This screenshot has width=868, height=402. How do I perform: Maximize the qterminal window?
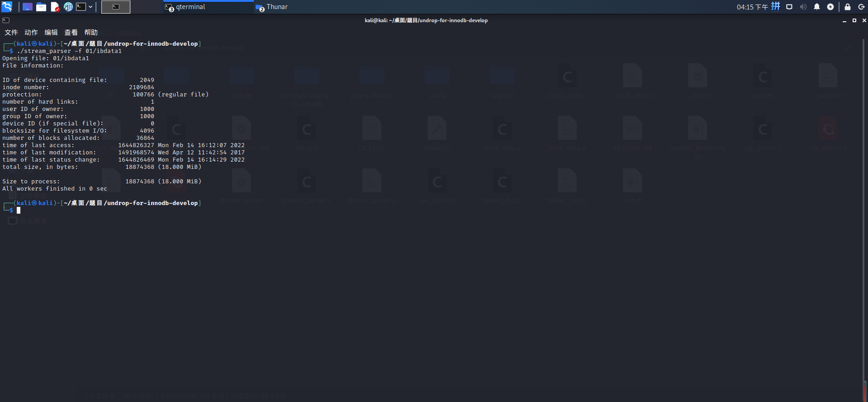[854, 20]
